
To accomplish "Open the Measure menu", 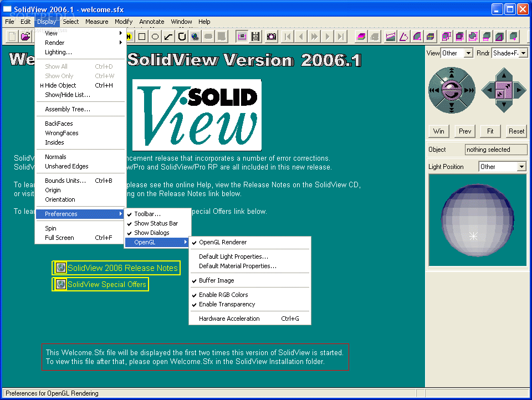I will pos(96,22).
